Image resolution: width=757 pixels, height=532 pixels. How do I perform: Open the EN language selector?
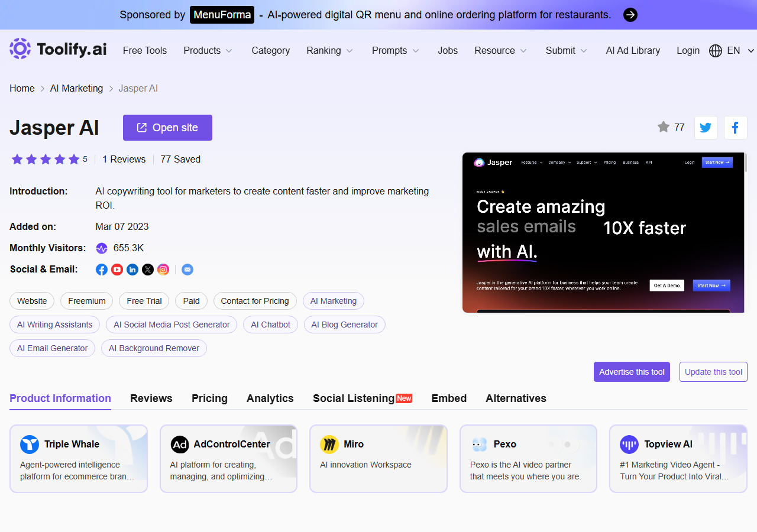click(732, 51)
